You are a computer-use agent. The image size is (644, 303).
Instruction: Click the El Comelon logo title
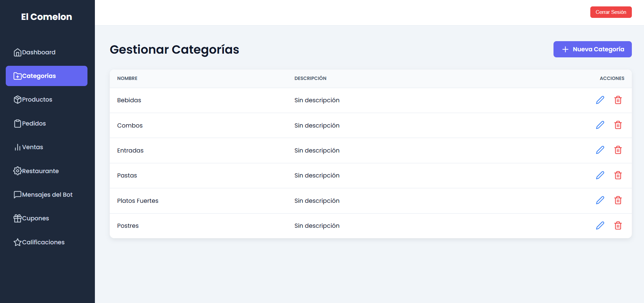pyautogui.click(x=47, y=17)
